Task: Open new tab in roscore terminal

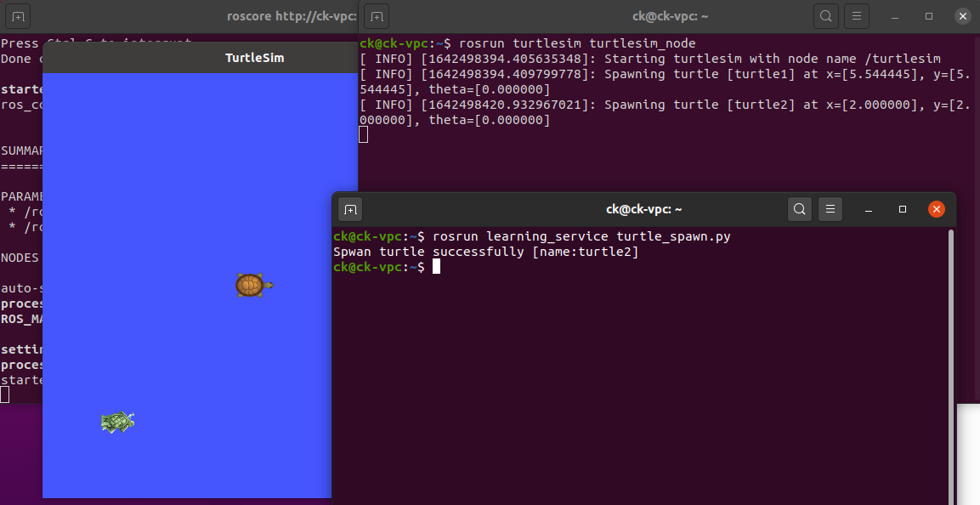Action: [18, 16]
